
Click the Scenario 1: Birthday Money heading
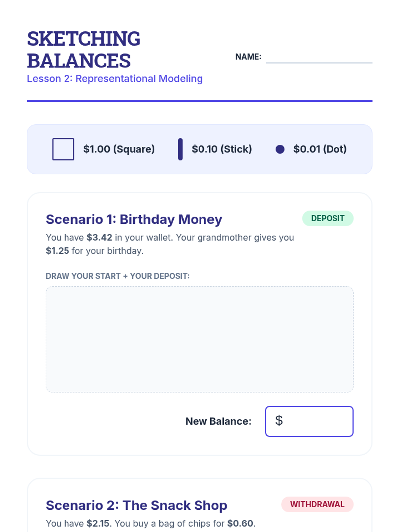coord(134,219)
